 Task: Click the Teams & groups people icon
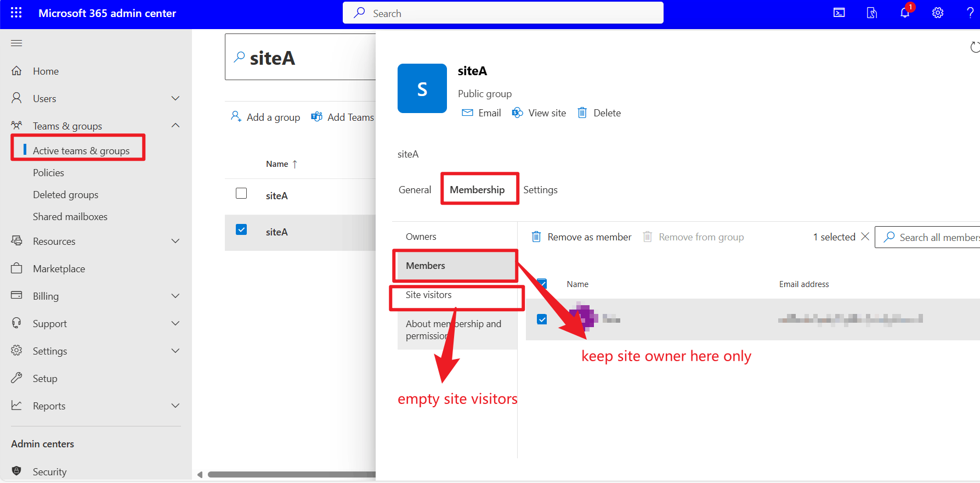(16, 125)
